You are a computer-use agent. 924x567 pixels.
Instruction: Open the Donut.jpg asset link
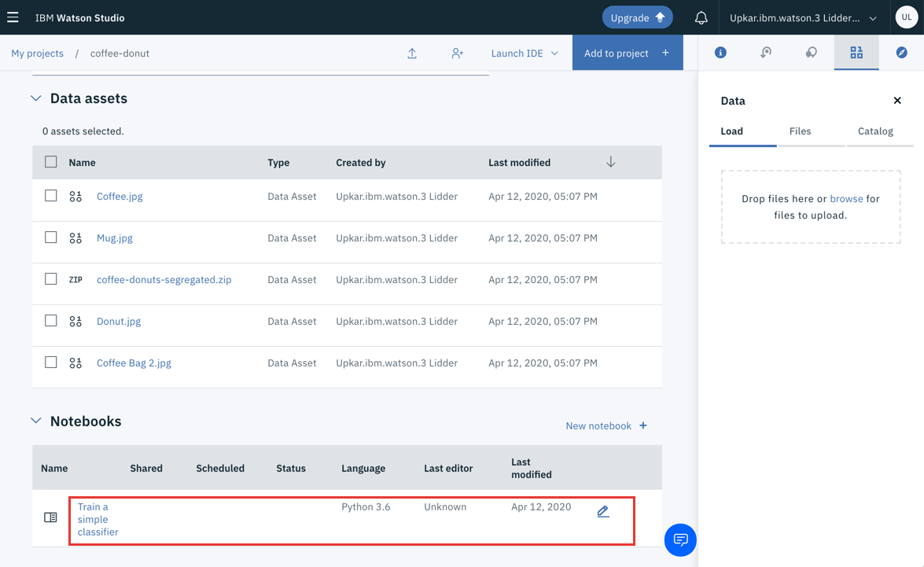[x=119, y=321]
